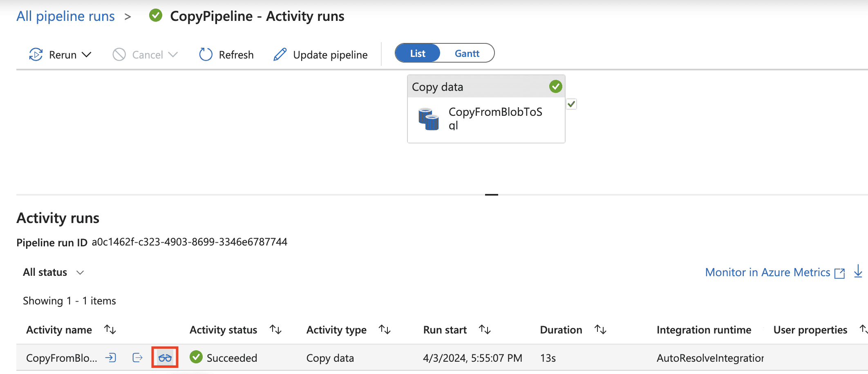Sort the Activity status column
This screenshot has height=374, width=868.
click(275, 329)
